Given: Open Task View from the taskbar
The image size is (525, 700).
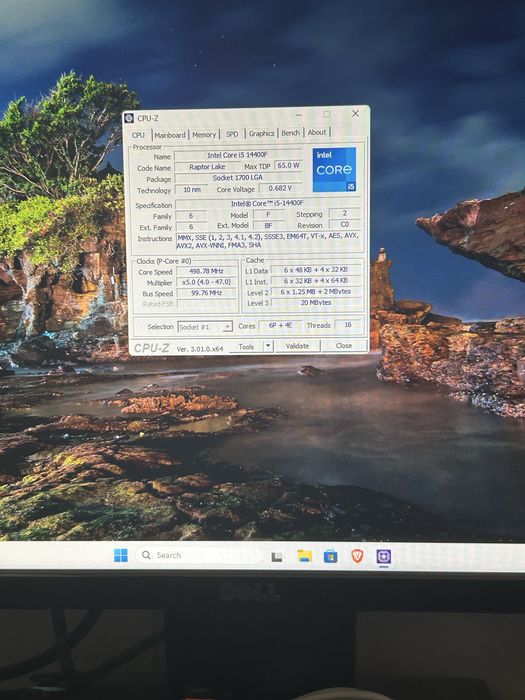Looking at the screenshot, I should 277,557.
